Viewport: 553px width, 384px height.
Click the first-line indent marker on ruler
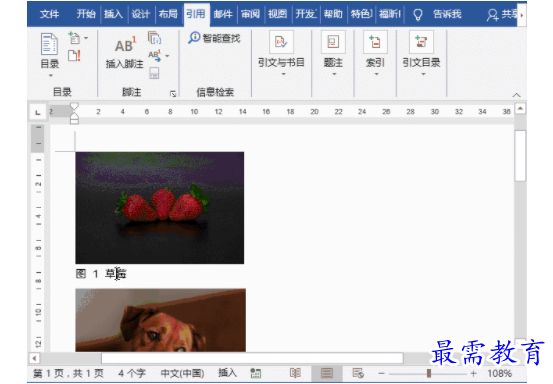(x=74, y=106)
